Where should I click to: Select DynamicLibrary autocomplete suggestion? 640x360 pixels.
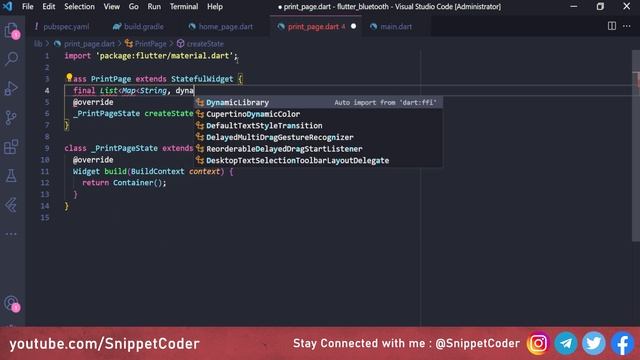(x=318, y=102)
